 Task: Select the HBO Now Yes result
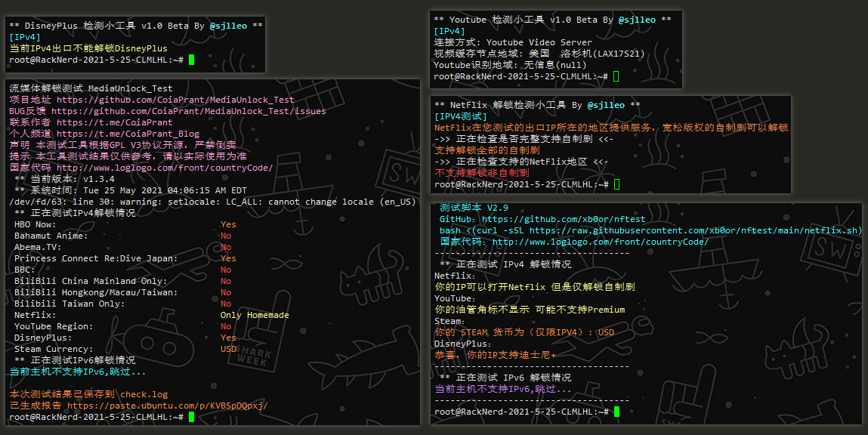228,224
